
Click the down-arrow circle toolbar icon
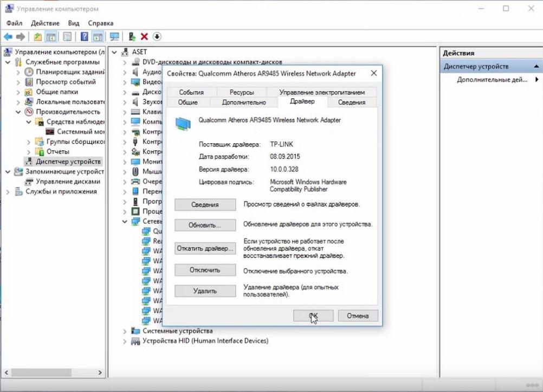(157, 36)
